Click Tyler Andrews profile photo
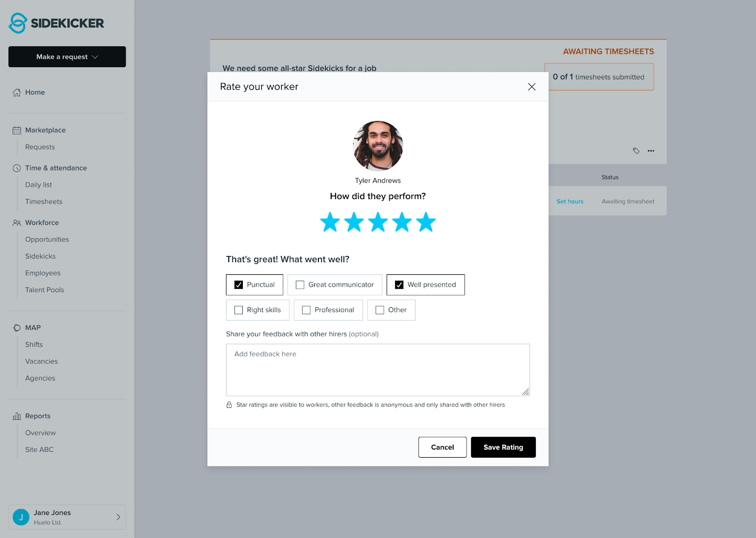 (378, 146)
